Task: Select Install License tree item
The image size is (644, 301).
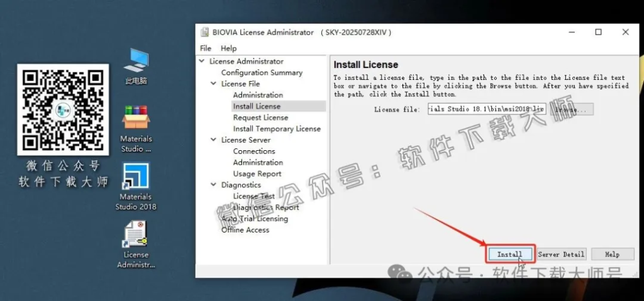Action: 257,106
